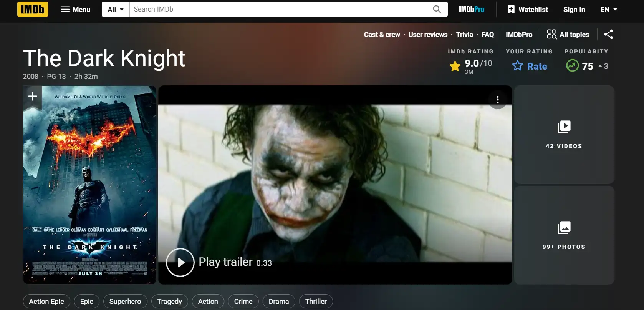Image resolution: width=644 pixels, height=310 pixels.
Task: Click the green popularity trend icon
Action: tap(572, 66)
